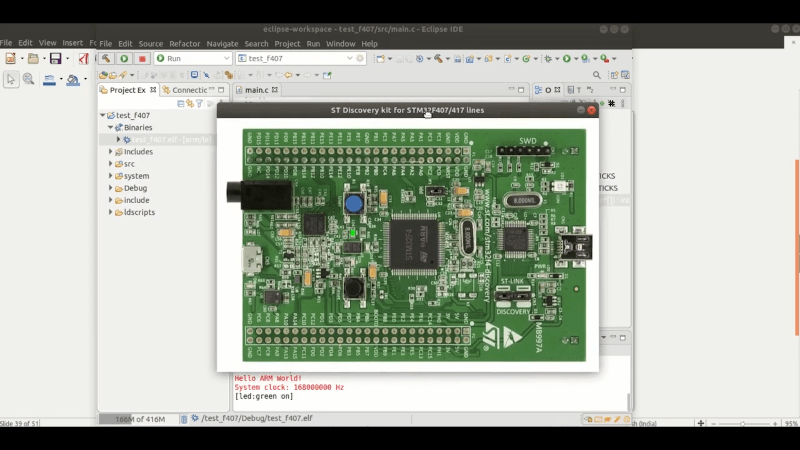Select the Debug folder in project tree
The width and height of the screenshot is (800, 450).
135,188
